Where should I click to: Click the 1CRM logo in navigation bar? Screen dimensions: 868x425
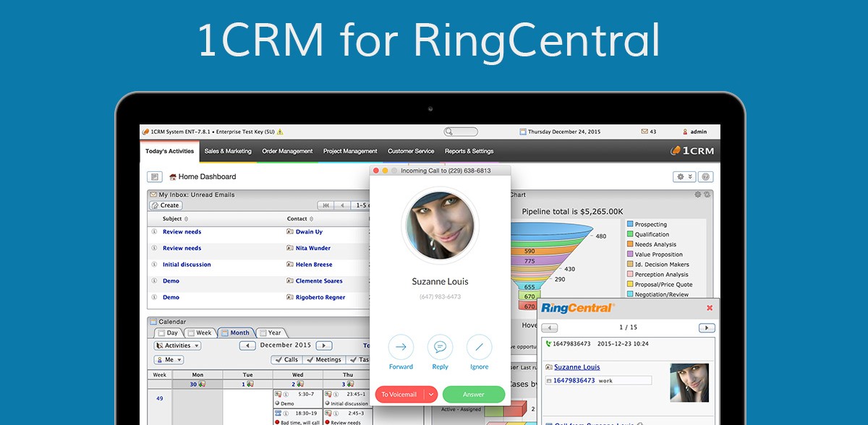coord(693,150)
